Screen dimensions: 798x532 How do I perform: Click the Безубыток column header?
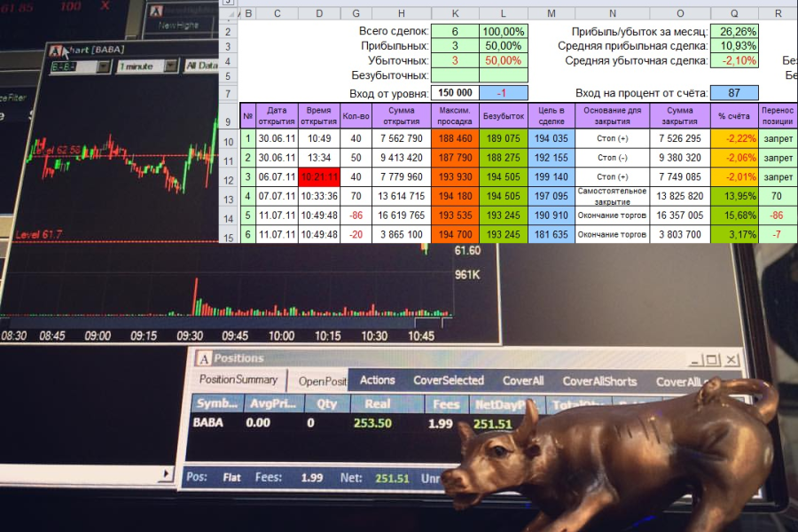[504, 115]
